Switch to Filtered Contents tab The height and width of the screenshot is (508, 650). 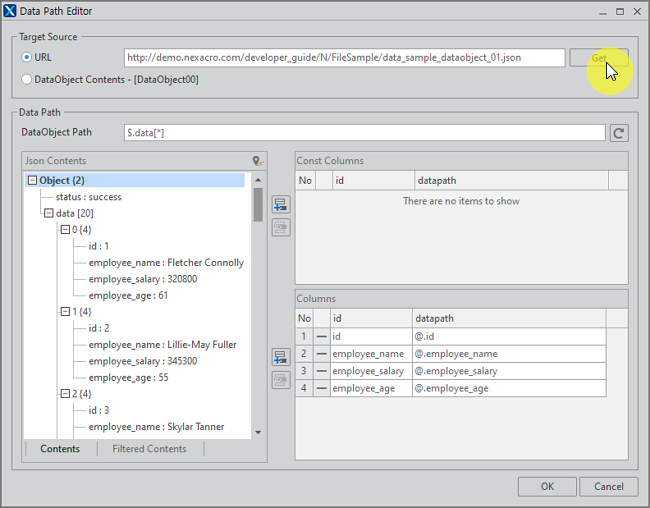(149, 449)
